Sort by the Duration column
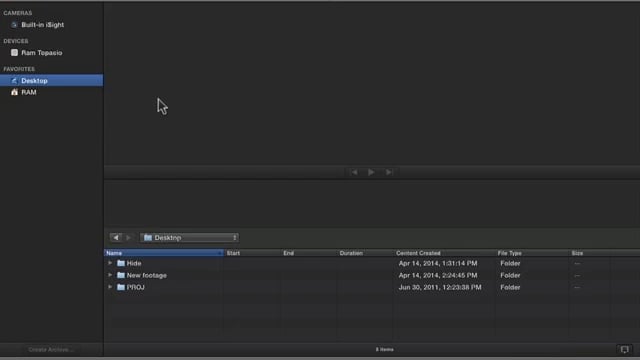The width and height of the screenshot is (640, 360). [365, 253]
